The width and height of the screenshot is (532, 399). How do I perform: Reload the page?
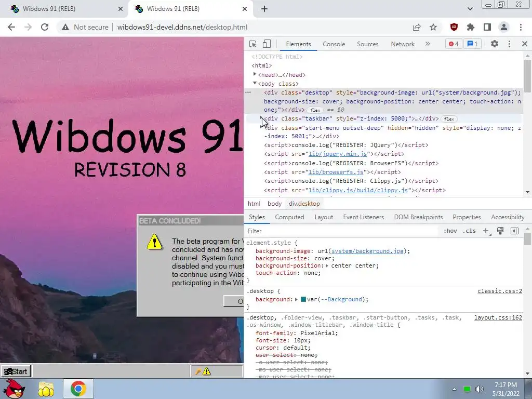point(45,27)
